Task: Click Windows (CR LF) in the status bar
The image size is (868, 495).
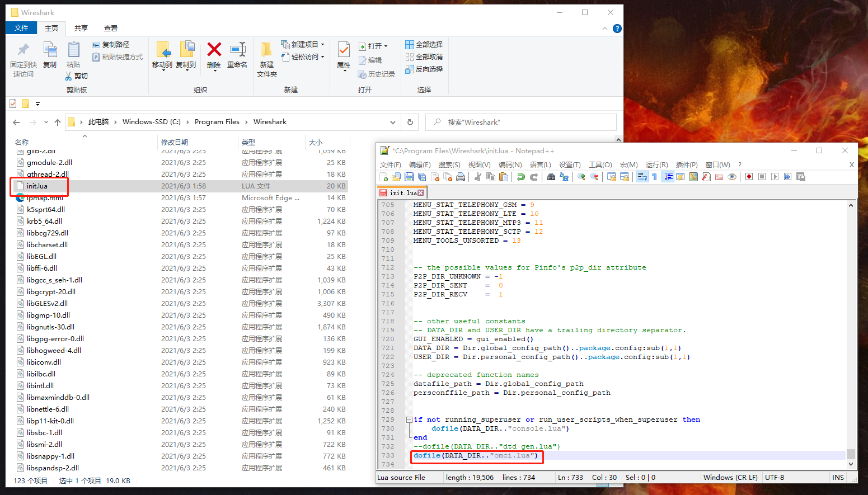Action: tap(730, 477)
